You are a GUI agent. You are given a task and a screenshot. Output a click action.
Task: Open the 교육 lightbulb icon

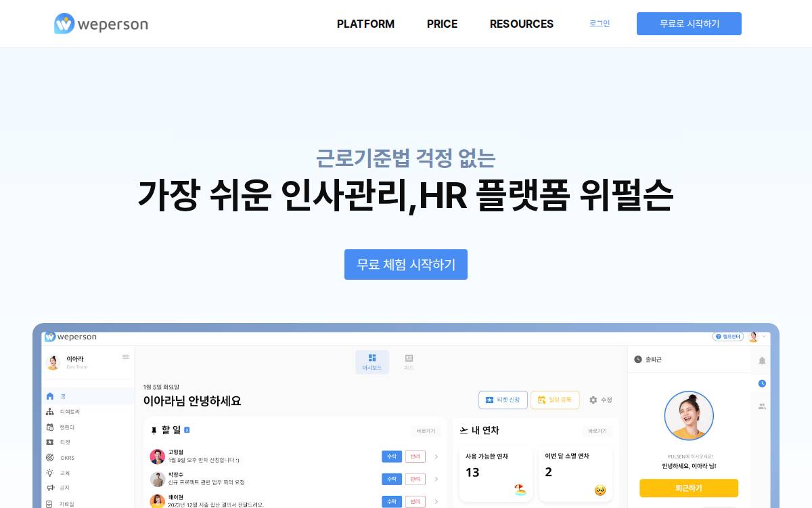pos(49,473)
